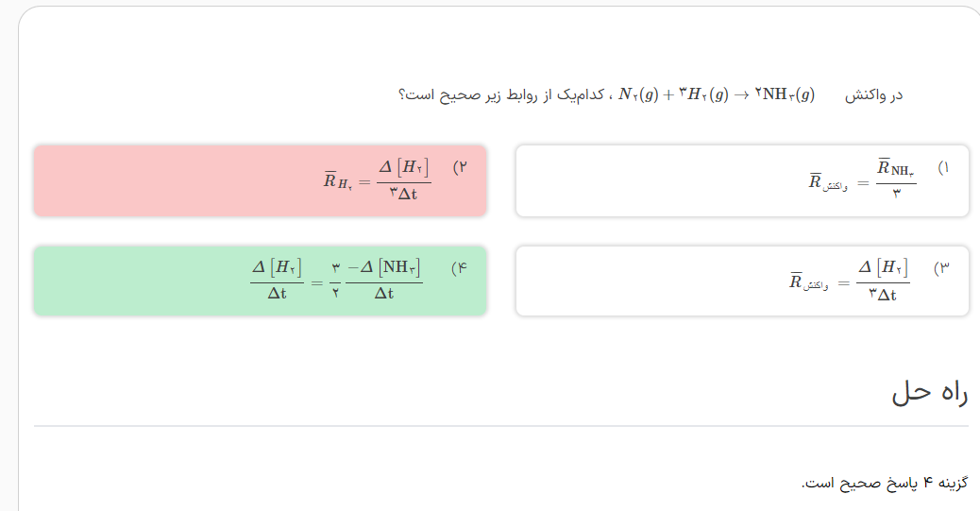Click the number label of option 3

941,268
